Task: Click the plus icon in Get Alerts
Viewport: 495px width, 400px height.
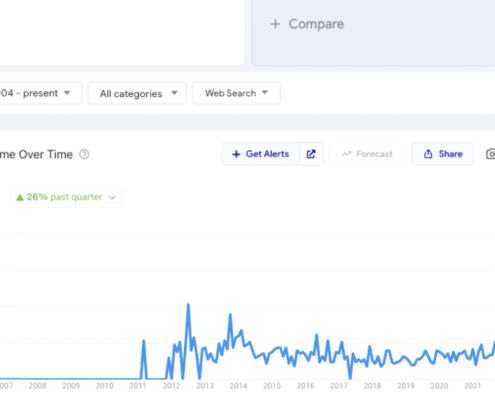Action: (x=236, y=154)
